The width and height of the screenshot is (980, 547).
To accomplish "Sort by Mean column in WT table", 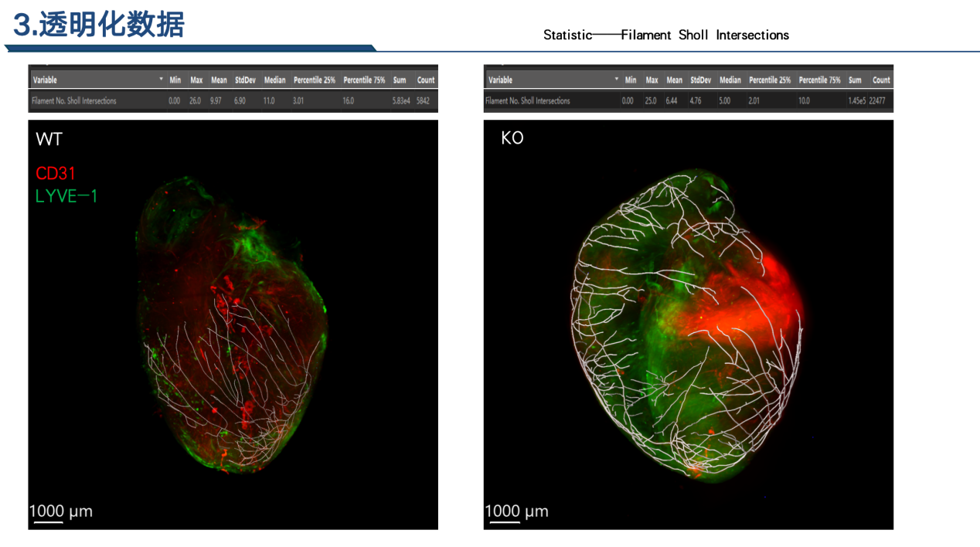I will coord(219,80).
